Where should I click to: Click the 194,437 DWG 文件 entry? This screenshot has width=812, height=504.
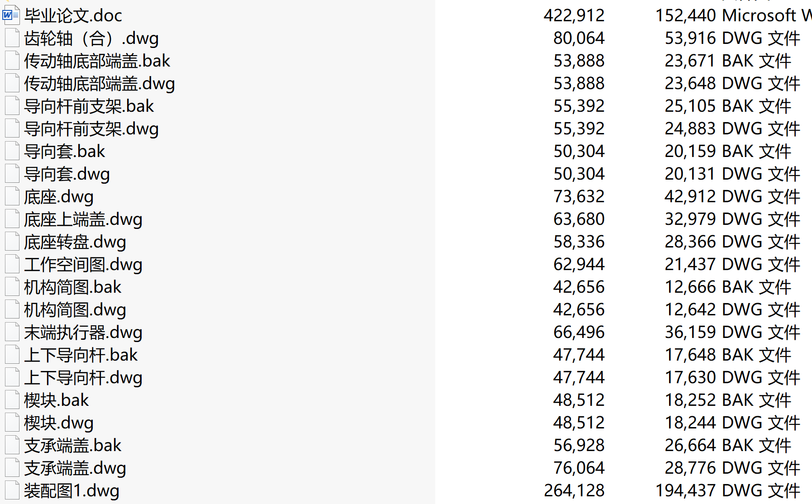coord(728,490)
